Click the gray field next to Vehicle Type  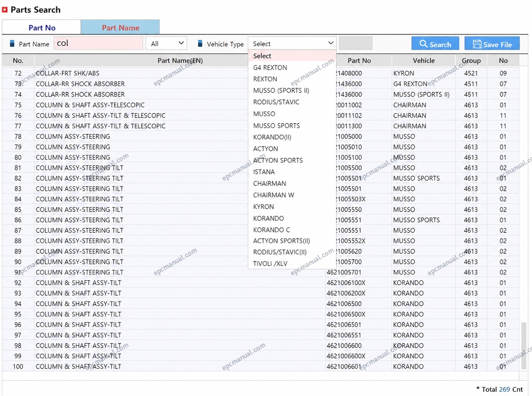356,43
